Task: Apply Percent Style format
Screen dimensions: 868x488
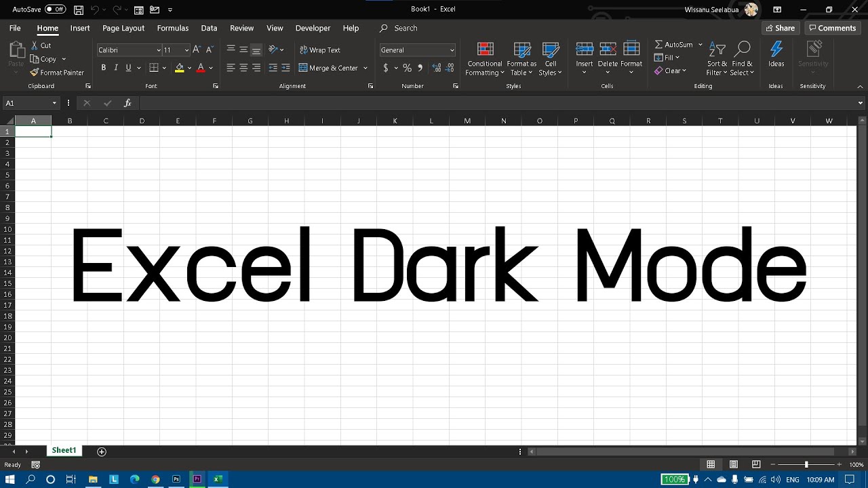Action: (x=407, y=68)
